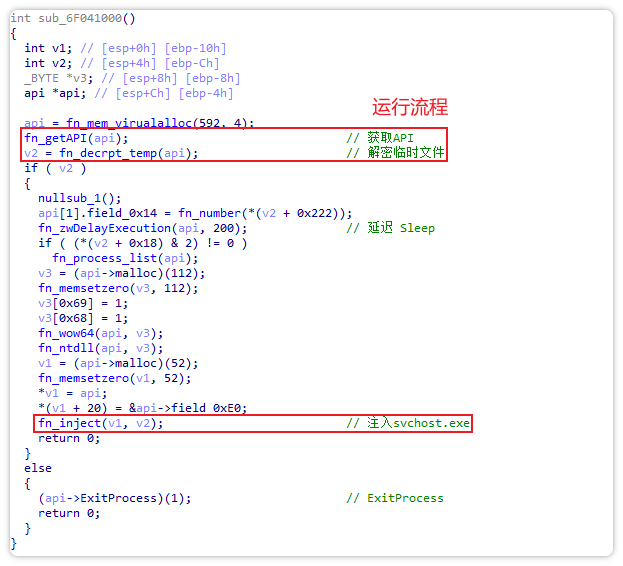Click 'fn_memsetzero(v1, 52)' line

[114, 379]
